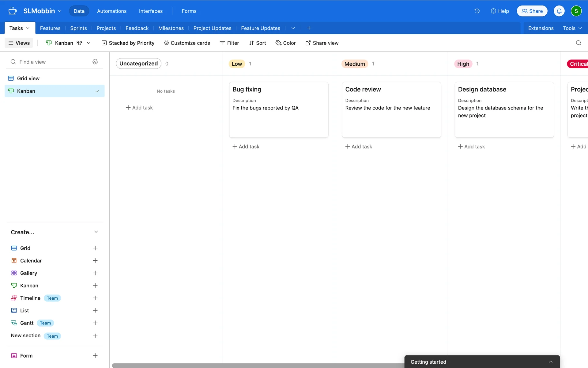The height and width of the screenshot is (368, 588).
Task: Click the search magnifier icon at right
Action: tap(578, 43)
